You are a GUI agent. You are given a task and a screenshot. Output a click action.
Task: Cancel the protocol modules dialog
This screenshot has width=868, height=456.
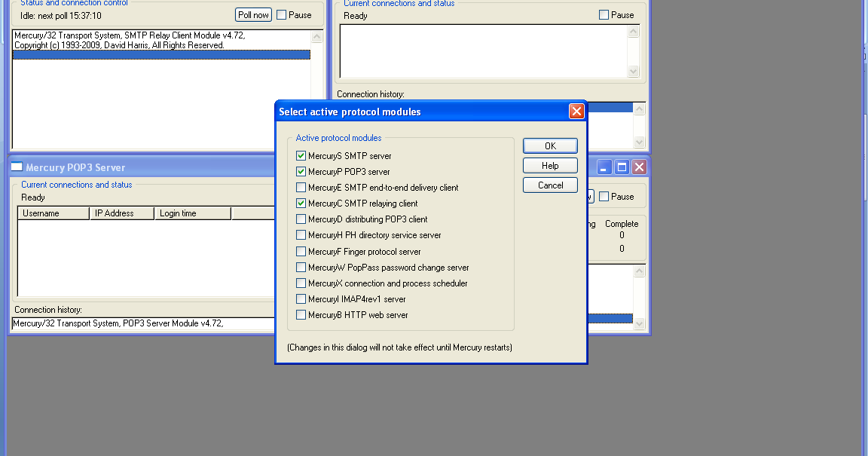(550, 185)
